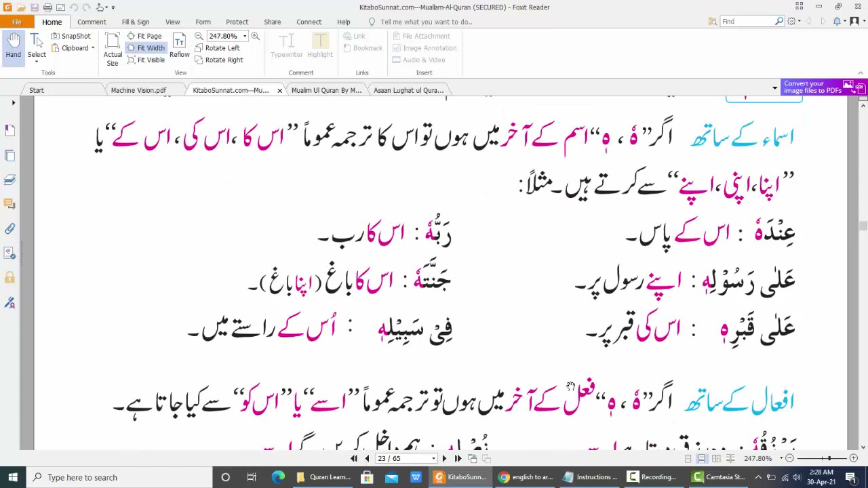Jump to the last page

pos(458,459)
